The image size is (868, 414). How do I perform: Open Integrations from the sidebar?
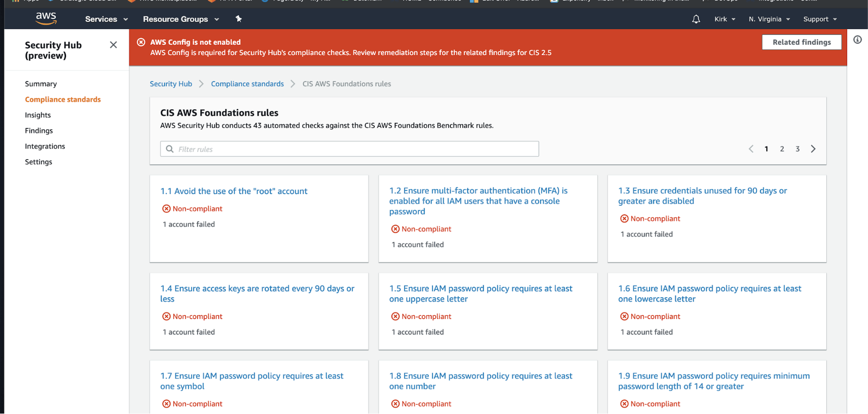pos(45,146)
